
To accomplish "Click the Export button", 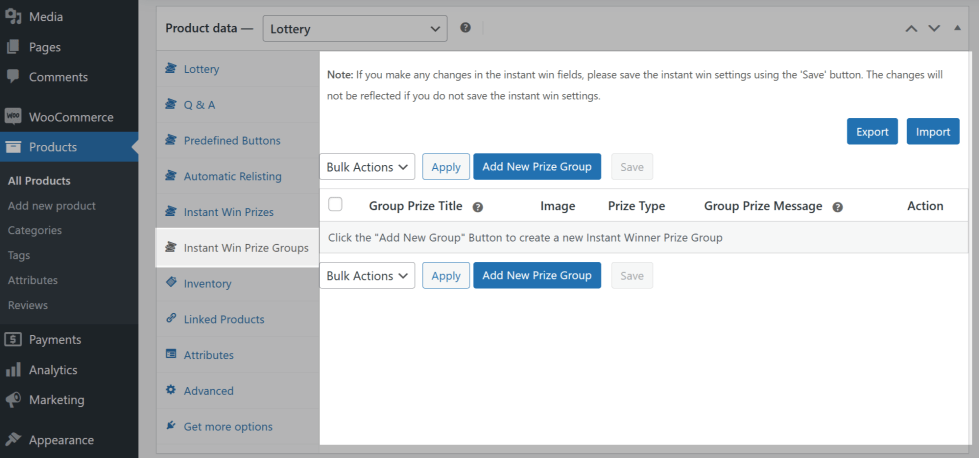I will tap(872, 132).
